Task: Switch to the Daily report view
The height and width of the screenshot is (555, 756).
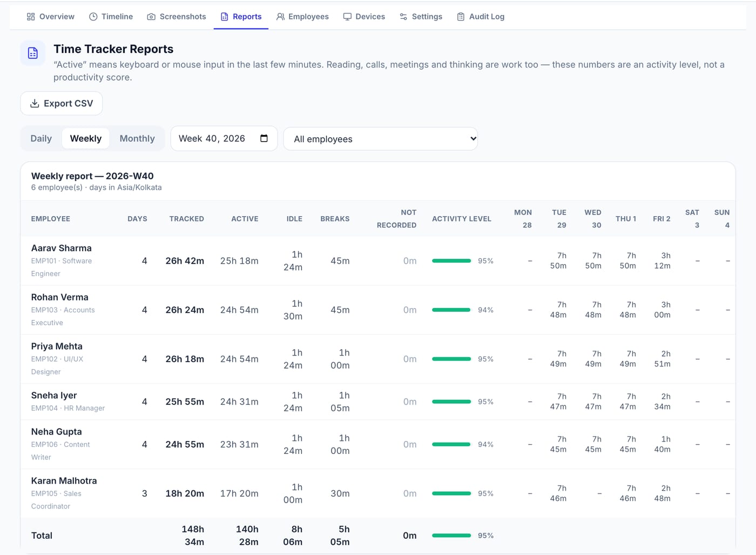Action: point(41,138)
